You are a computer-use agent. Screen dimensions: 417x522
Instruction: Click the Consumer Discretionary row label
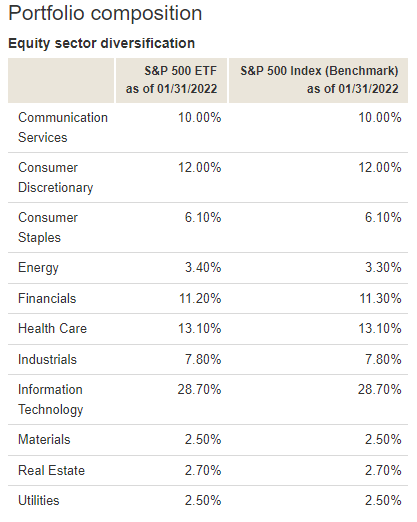[x=56, y=177]
